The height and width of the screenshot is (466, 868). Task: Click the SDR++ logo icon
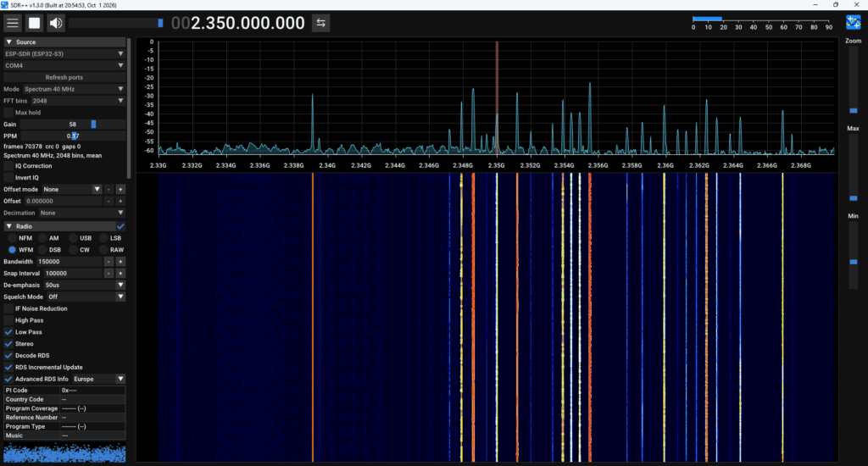click(x=853, y=22)
